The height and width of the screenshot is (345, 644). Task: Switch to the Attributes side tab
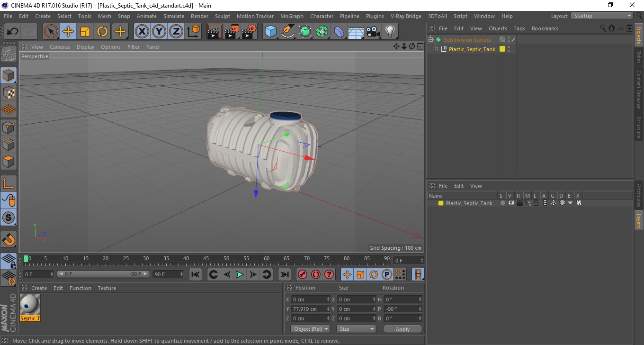[x=638, y=195]
